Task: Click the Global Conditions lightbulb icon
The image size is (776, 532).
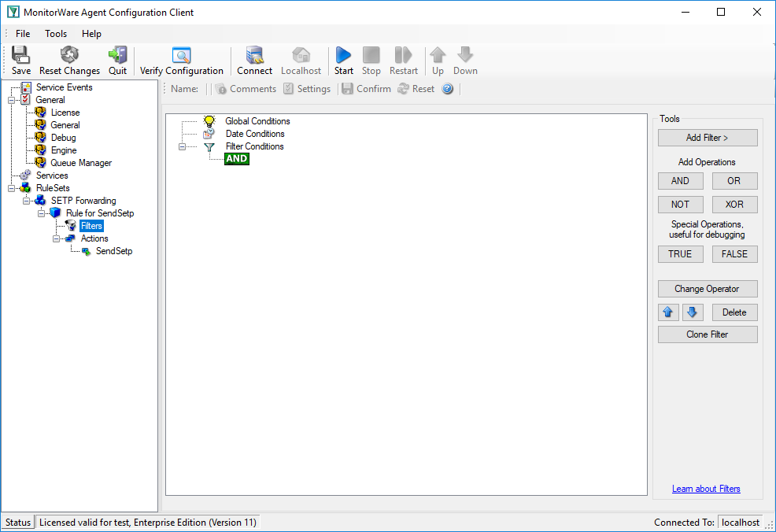Action: tap(209, 120)
